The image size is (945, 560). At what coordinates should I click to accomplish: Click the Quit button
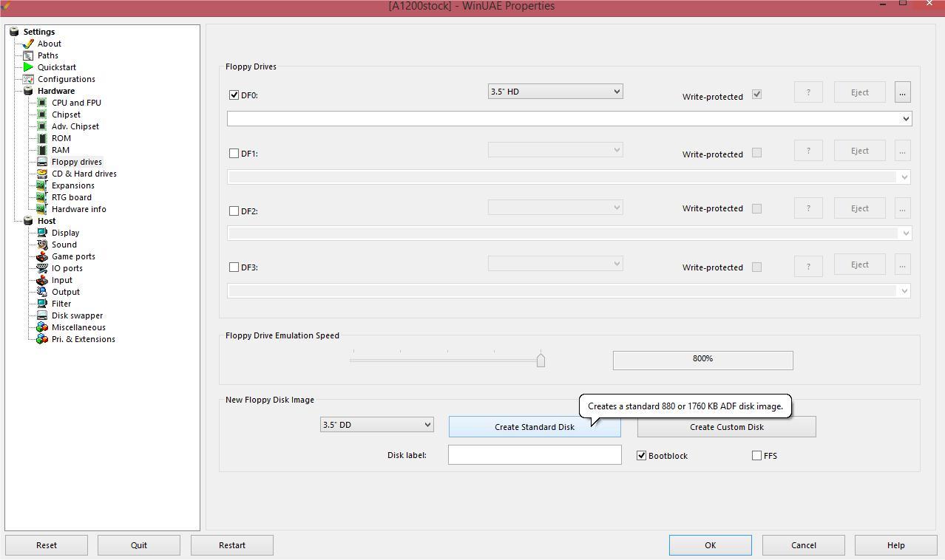pos(139,545)
